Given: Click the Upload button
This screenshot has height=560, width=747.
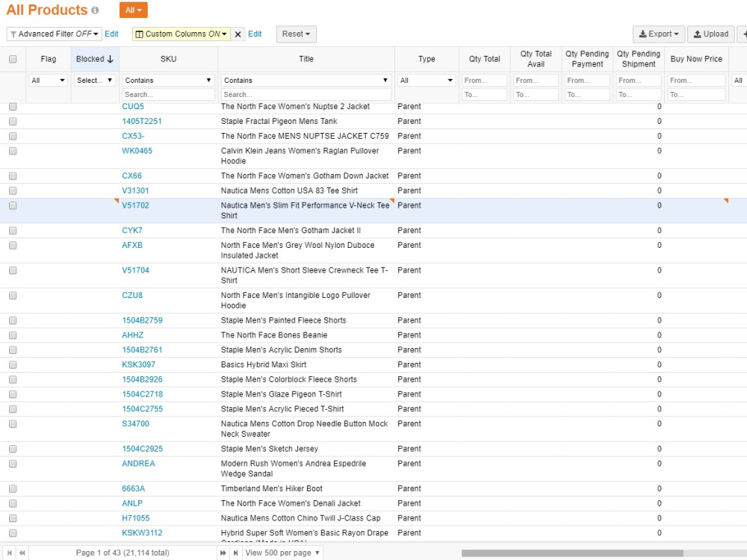Looking at the screenshot, I should point(711,34).
